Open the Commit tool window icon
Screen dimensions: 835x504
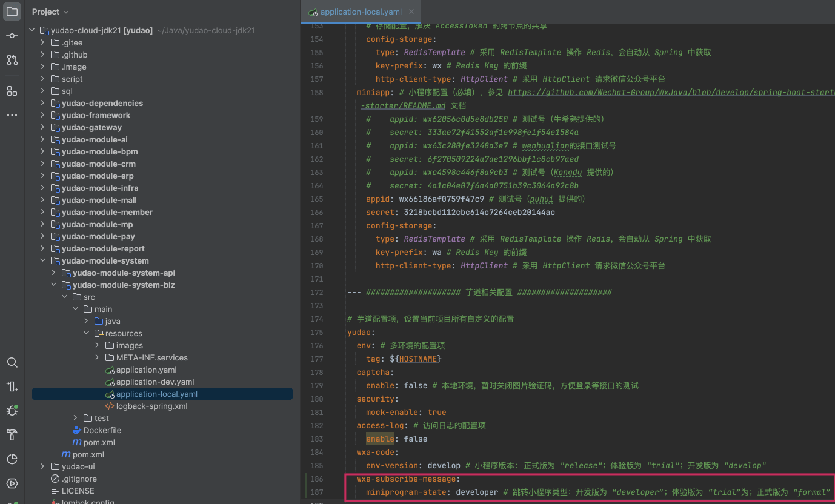pos(12,36)
